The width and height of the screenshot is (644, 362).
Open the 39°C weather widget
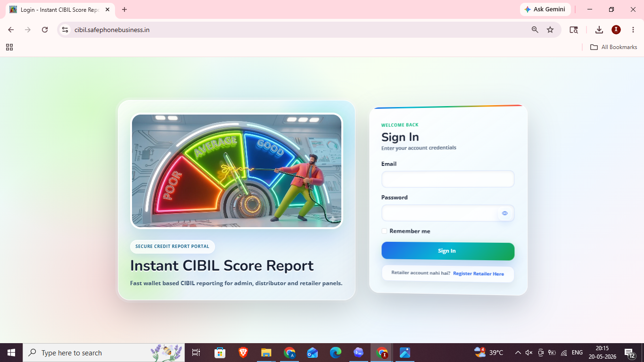[489, 352]
